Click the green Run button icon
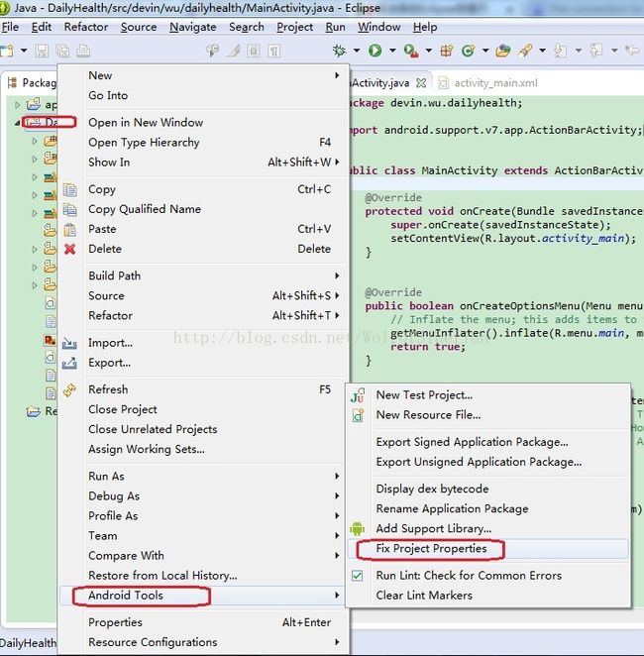644x656 pixels. (x=376, y=51)
